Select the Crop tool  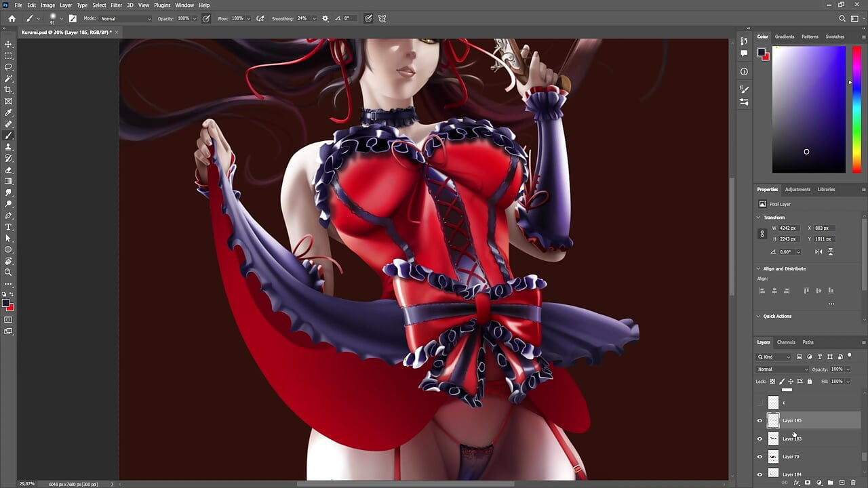coord(9,89)
